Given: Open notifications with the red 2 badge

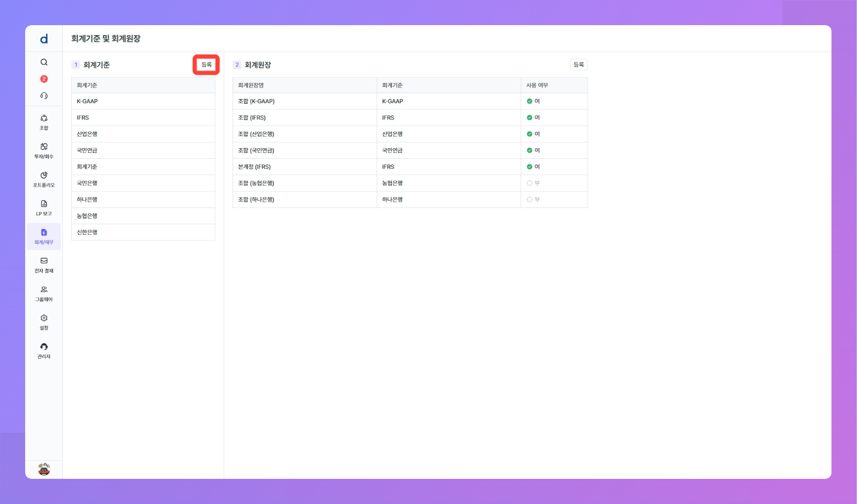Looking at the screenshot, I should [x=44, y=79].
